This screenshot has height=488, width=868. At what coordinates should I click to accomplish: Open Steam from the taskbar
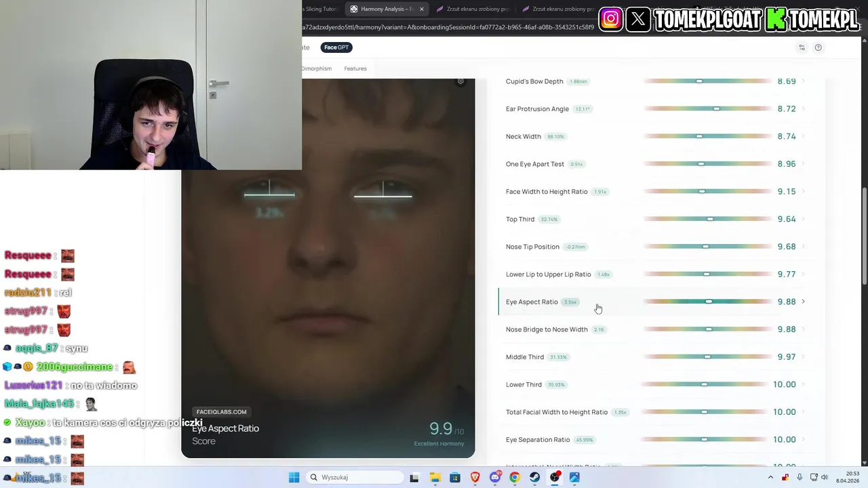[535, 477]
